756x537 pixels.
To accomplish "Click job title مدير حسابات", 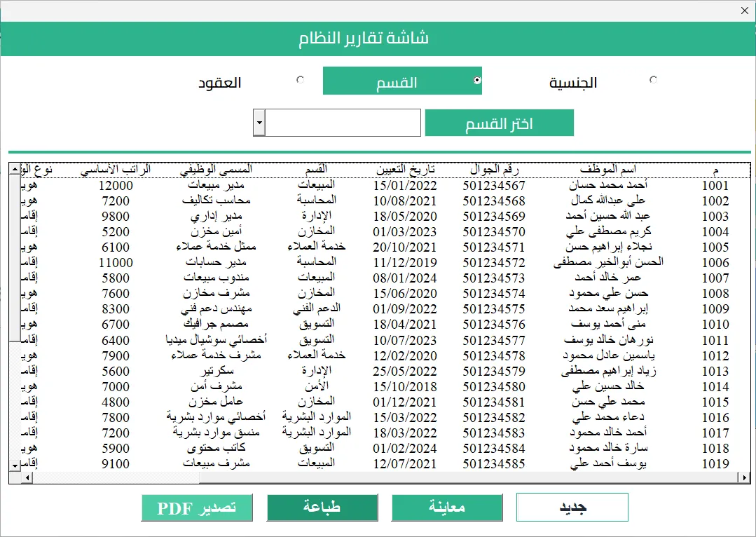I will (216, 262).
